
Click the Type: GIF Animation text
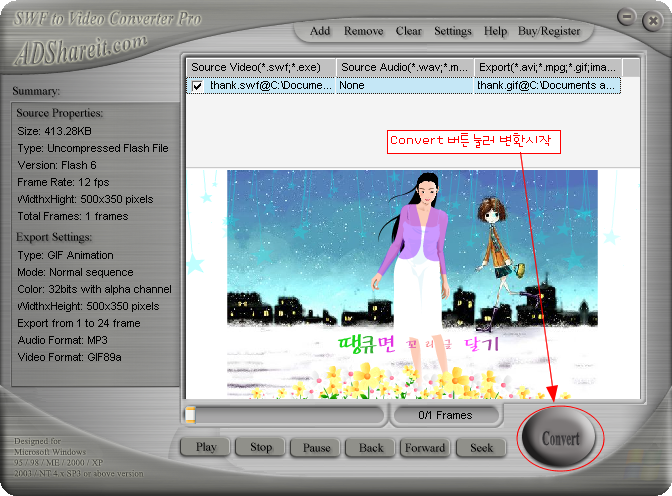66,255
